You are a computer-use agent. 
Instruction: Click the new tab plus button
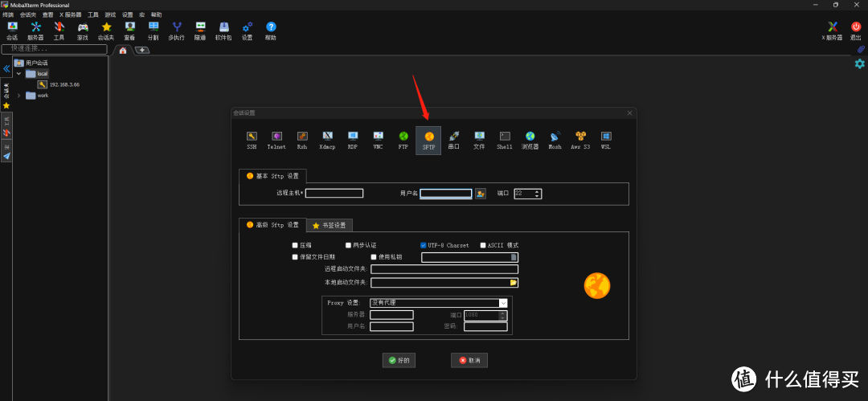coord(142,51)
